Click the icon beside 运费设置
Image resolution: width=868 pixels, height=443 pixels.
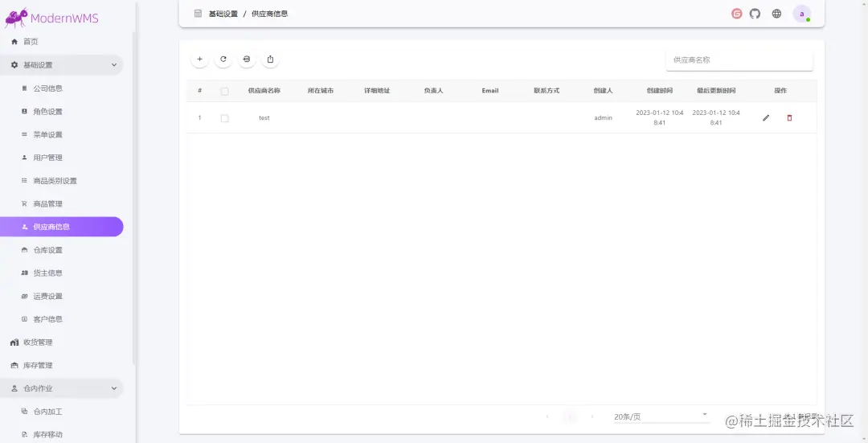24,296
